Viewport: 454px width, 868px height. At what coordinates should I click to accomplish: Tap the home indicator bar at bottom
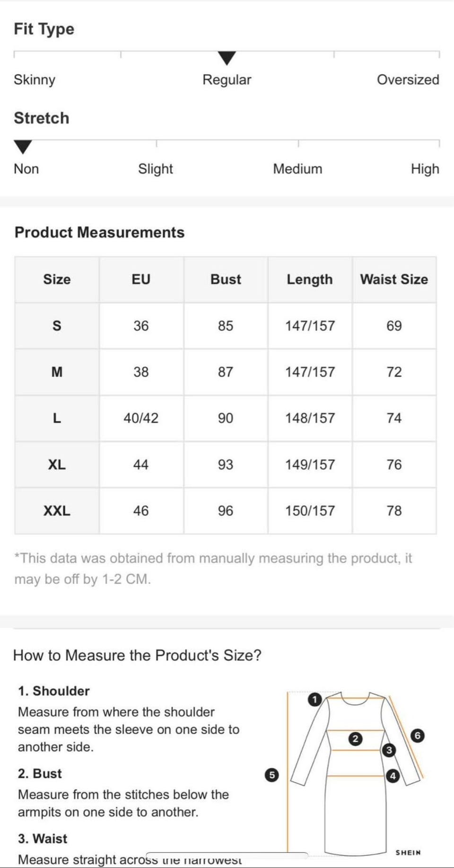coord(227,855)
